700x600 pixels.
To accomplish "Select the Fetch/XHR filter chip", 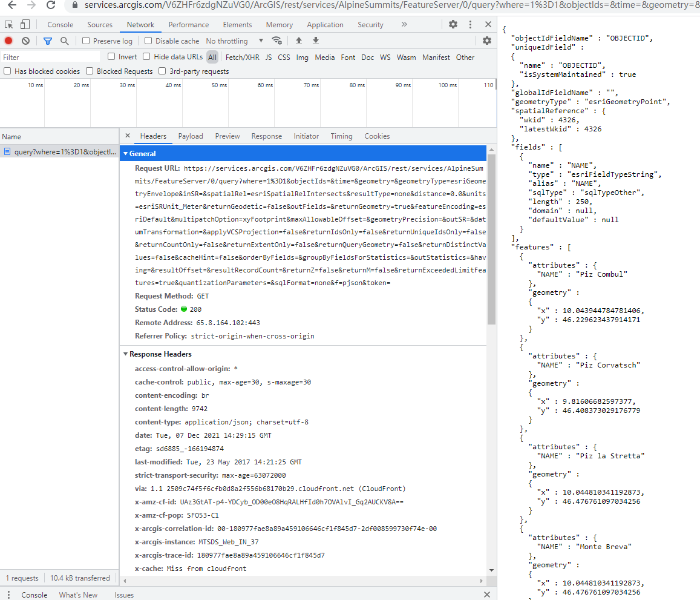I will [x=242, y=57].
